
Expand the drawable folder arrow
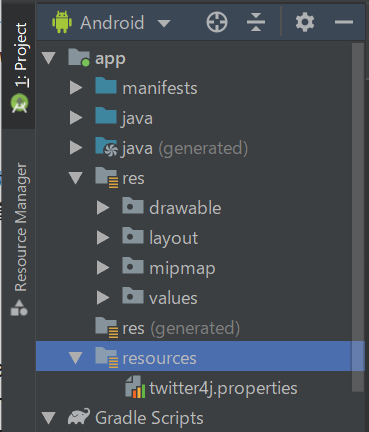click(103, 208)
